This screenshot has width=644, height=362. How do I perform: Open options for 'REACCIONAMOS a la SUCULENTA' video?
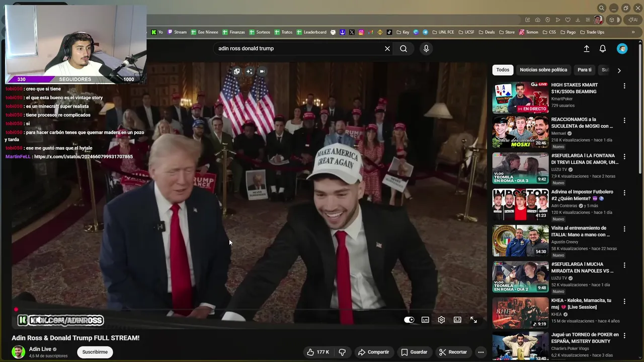coord(624,121)
